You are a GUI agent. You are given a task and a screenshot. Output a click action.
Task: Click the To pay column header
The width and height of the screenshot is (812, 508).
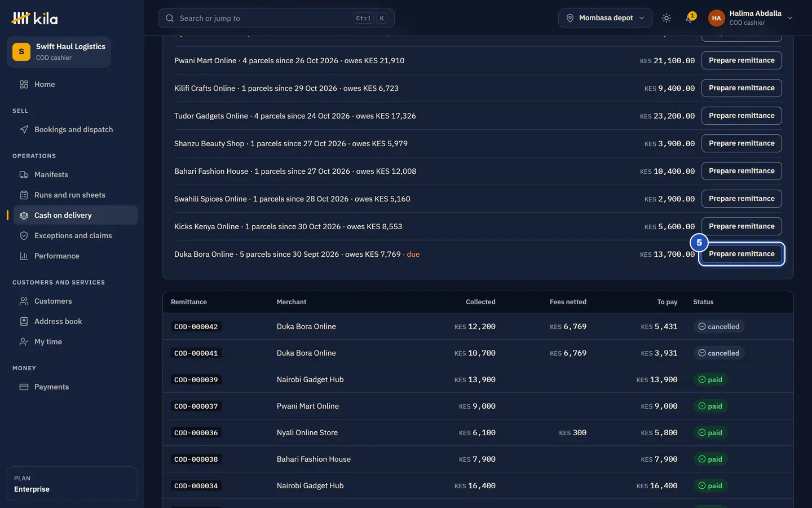coord(667,302)
